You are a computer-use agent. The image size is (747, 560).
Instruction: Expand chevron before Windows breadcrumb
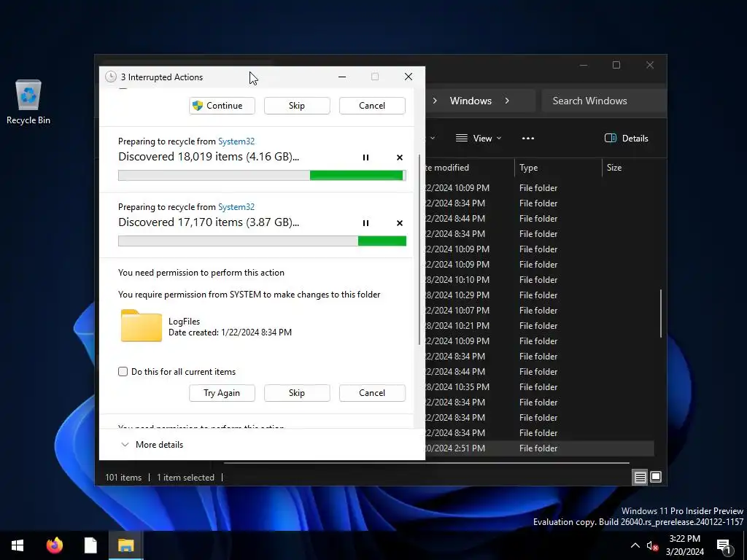[x=435, y=101]
